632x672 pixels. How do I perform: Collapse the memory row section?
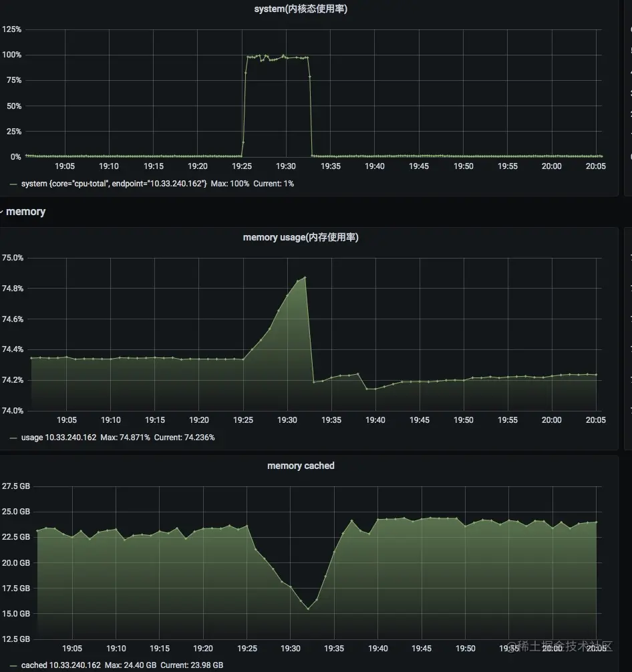[x=1, y=212]
